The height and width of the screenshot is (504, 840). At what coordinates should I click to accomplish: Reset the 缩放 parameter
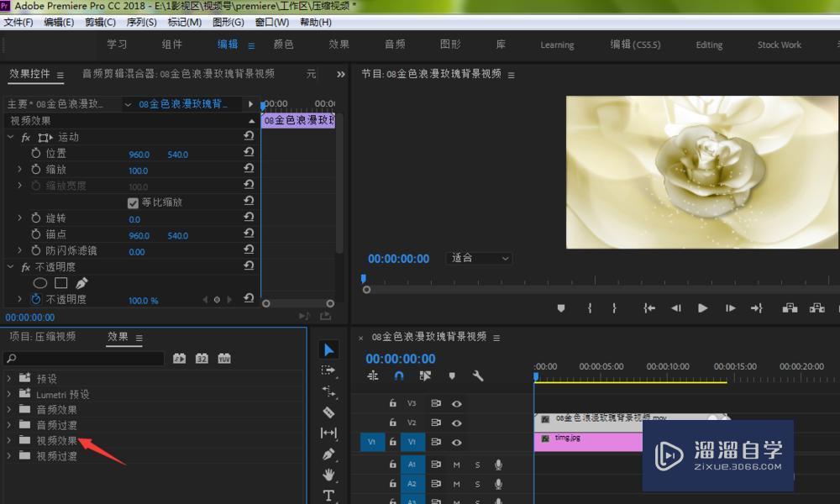249,168
